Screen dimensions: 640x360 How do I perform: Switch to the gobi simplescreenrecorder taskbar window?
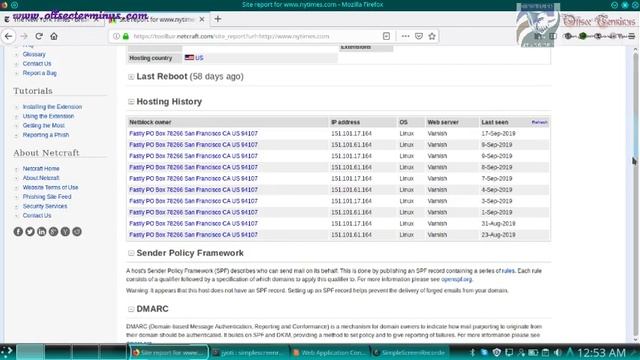pos(249,352)
